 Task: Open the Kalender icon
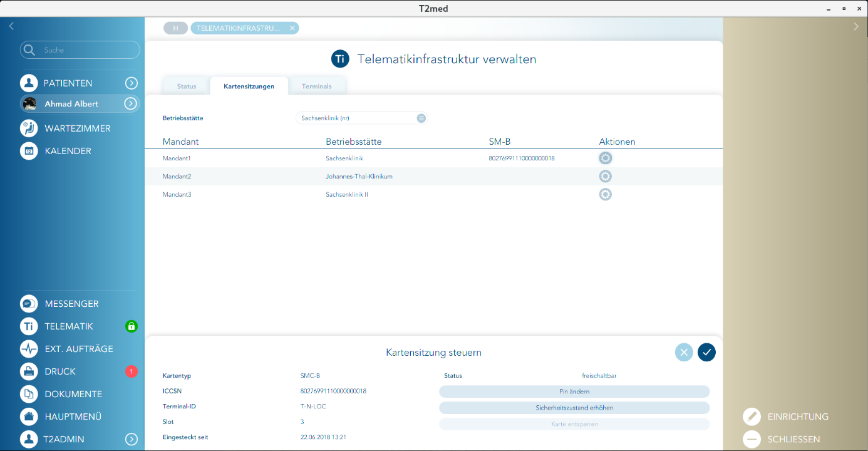coord(29,151)
